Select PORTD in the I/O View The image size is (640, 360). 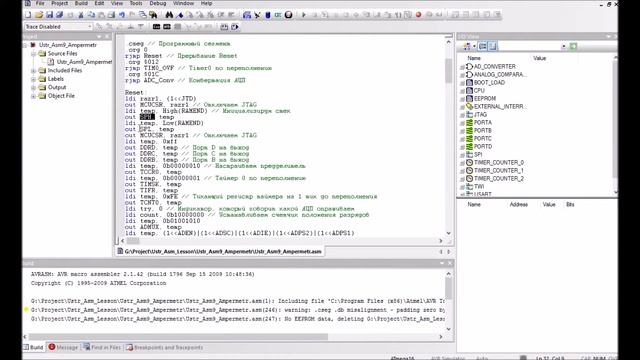(x=483, y=147)
